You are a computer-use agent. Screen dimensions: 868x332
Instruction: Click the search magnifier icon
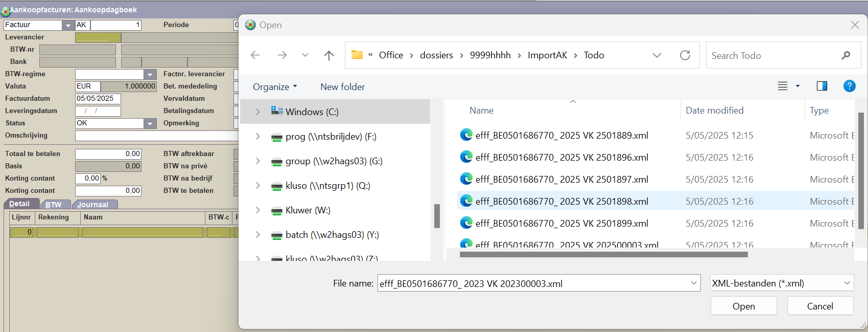(846, 55)
